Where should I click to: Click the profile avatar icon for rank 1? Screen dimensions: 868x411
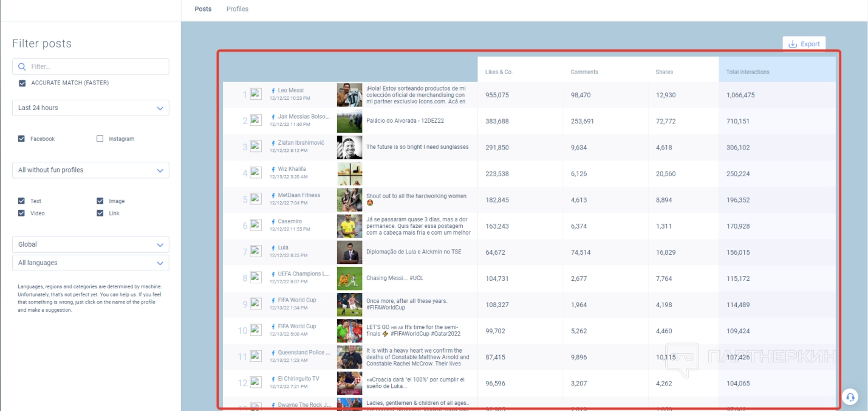click(256, 94)
